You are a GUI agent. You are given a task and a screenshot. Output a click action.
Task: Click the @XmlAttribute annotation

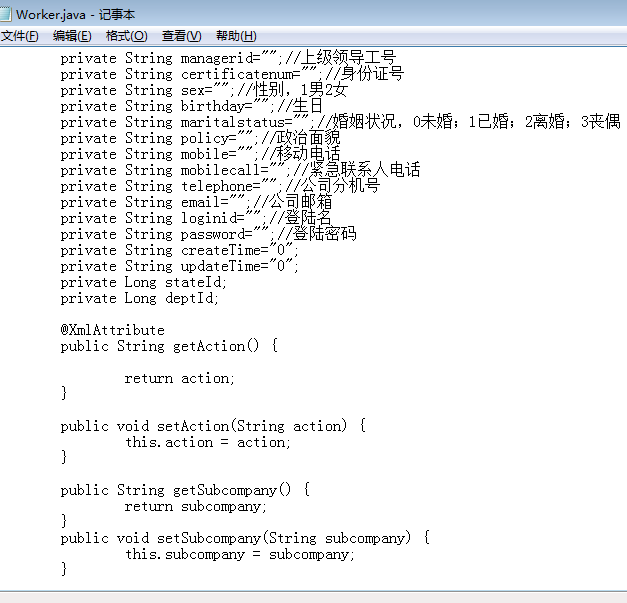click(112, 330)
